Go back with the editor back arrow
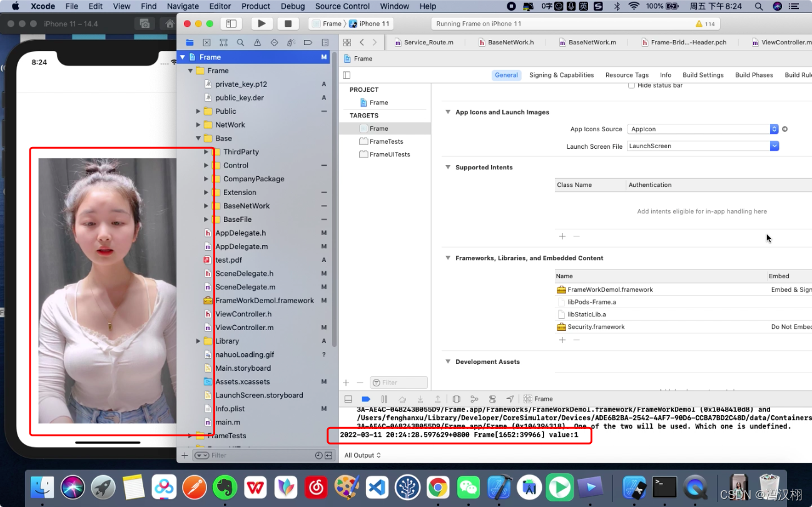The width and height of the screenshot is (812, 507). [362, 43]
